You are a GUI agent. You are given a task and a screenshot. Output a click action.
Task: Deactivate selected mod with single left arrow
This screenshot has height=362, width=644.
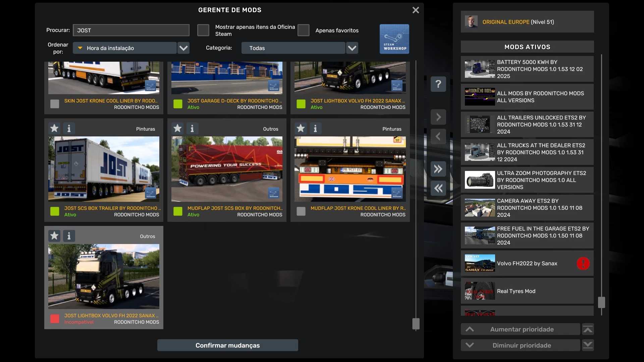pyautogui.click(x=438, y=136)
